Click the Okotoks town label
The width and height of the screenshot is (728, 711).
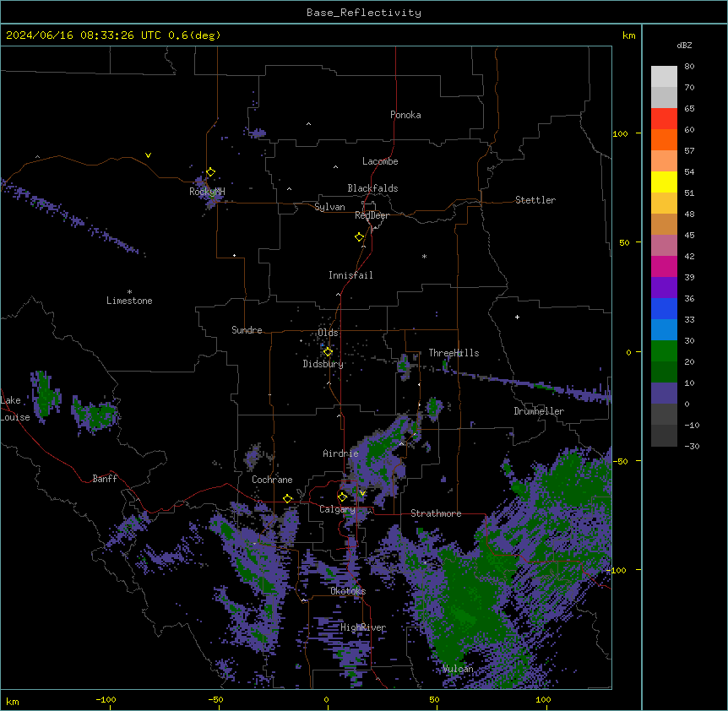(348, 591)
